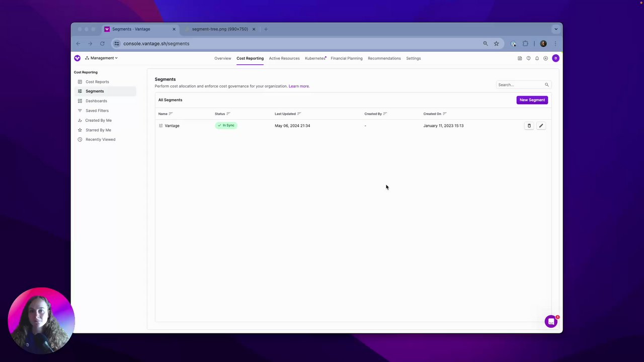
Task: Open the browser Extensions puzzle icon
Action: tap(525, 44)
